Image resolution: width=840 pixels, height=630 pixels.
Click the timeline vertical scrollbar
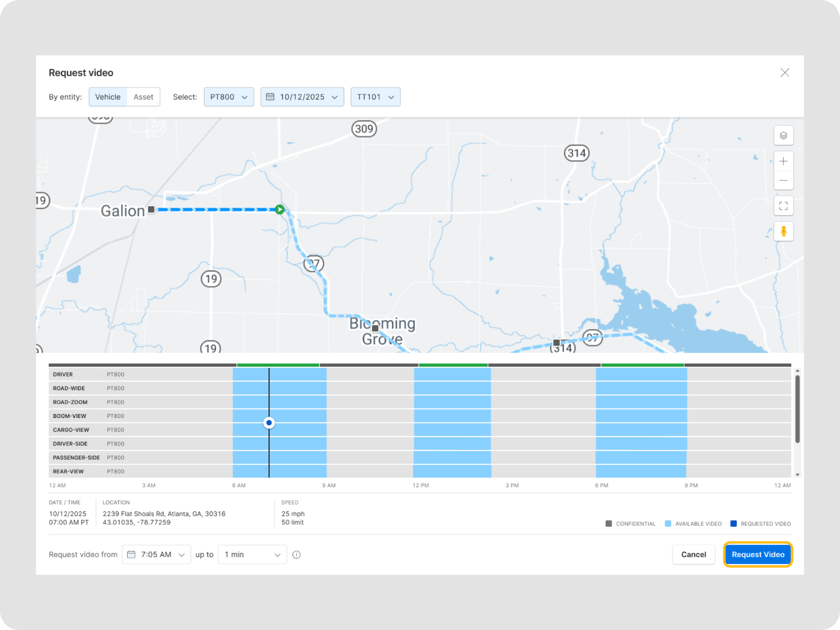click(797, 409)
